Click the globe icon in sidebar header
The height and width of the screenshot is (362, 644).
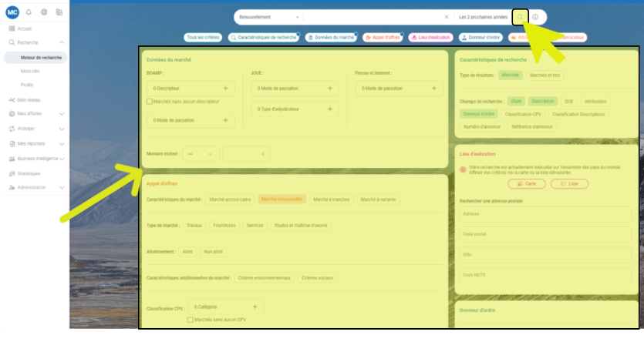point(44,12)
